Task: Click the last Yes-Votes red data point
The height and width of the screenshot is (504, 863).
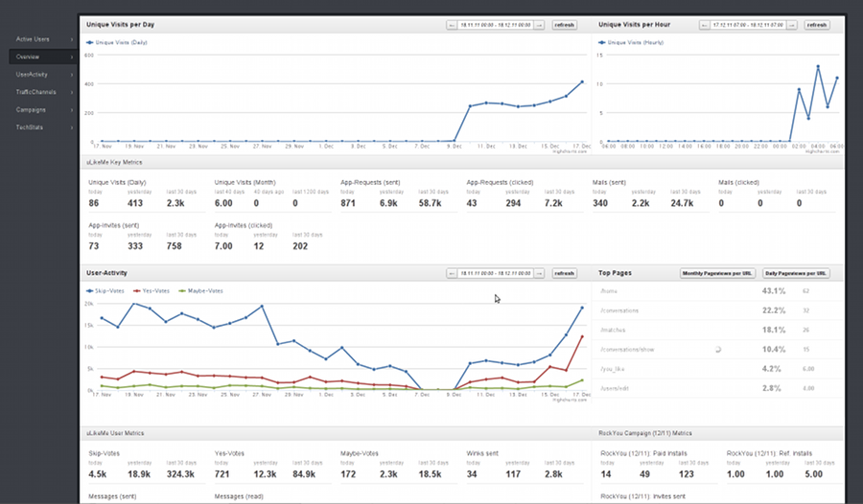Action: (x=582, y=336)
